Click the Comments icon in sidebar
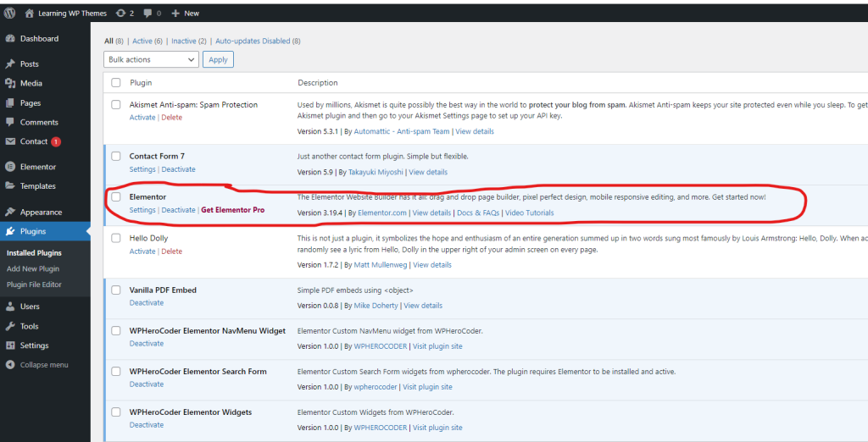868x442 pixels. [10, 122]
